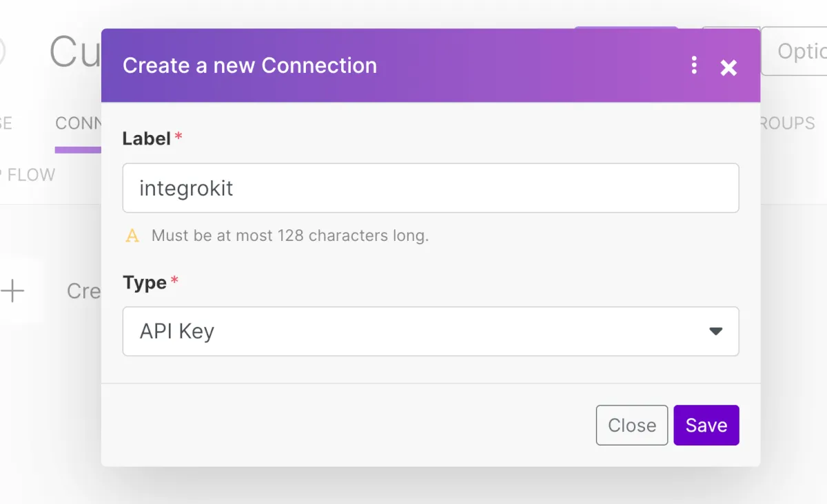Screen dimensions: 827x504
Task: Click the warning icon beside the length hint
Action: pyautogui.click(x=132, y=236)
